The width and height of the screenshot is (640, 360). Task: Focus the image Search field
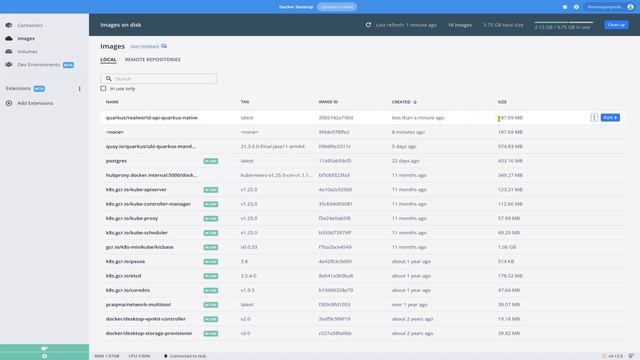158,79
